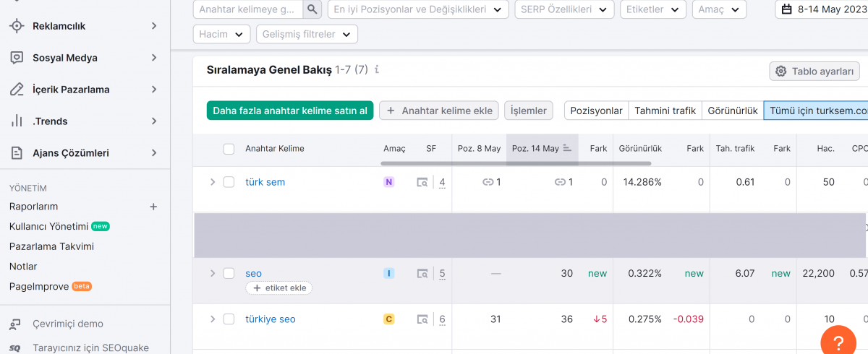Tick the checkbox for türk sem keyword
The image size is (868, 354).
[229, 182]
